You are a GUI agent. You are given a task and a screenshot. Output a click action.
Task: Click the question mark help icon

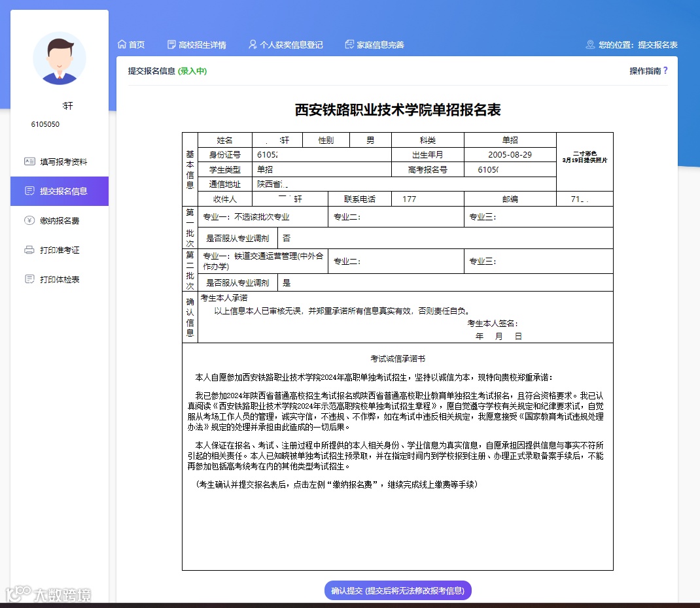665,71
